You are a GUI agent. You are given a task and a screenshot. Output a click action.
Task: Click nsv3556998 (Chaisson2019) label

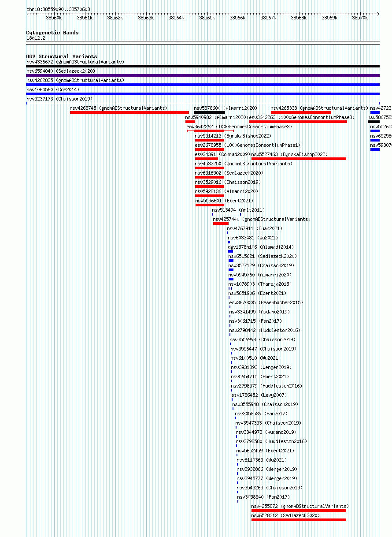pos(263,339)
